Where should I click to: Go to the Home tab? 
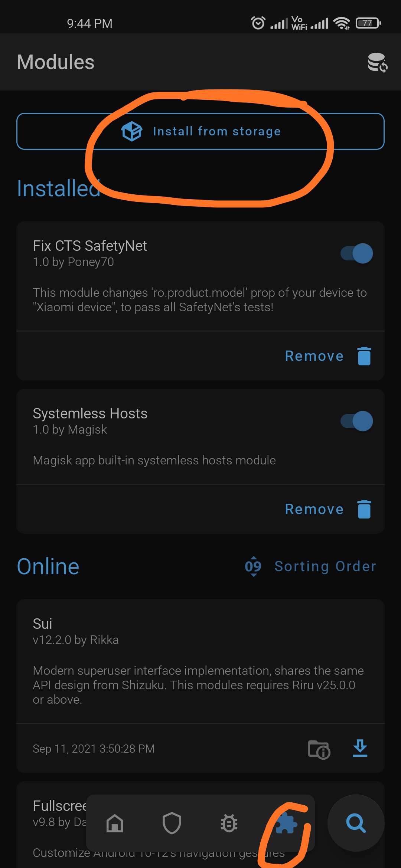coord(115,823)
